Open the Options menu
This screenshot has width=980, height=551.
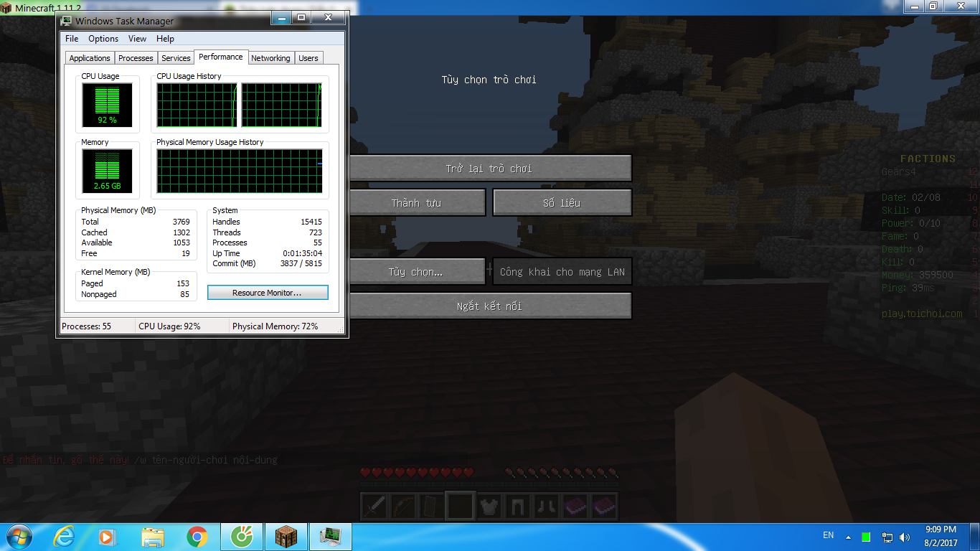coord(103,39)
